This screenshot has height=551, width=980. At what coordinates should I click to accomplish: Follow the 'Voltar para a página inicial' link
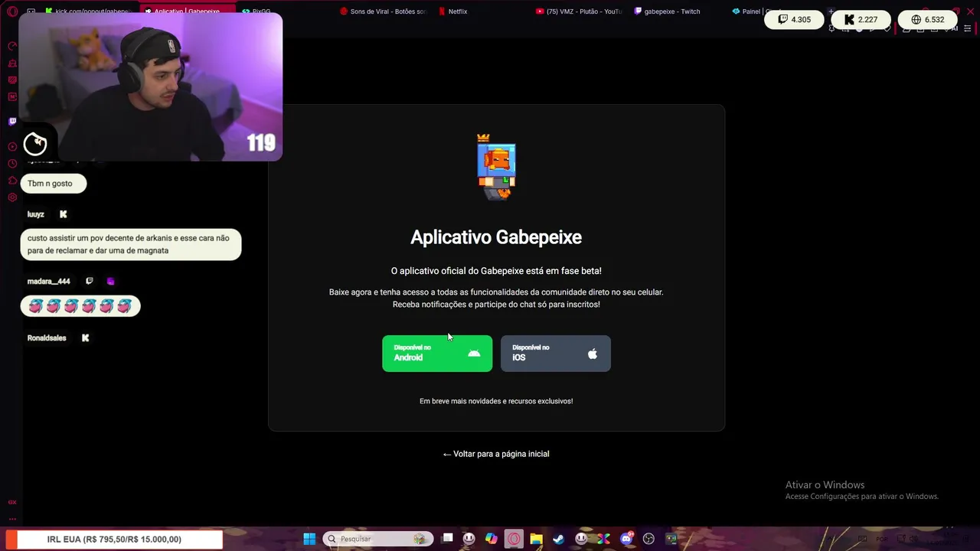coord(496,454)
